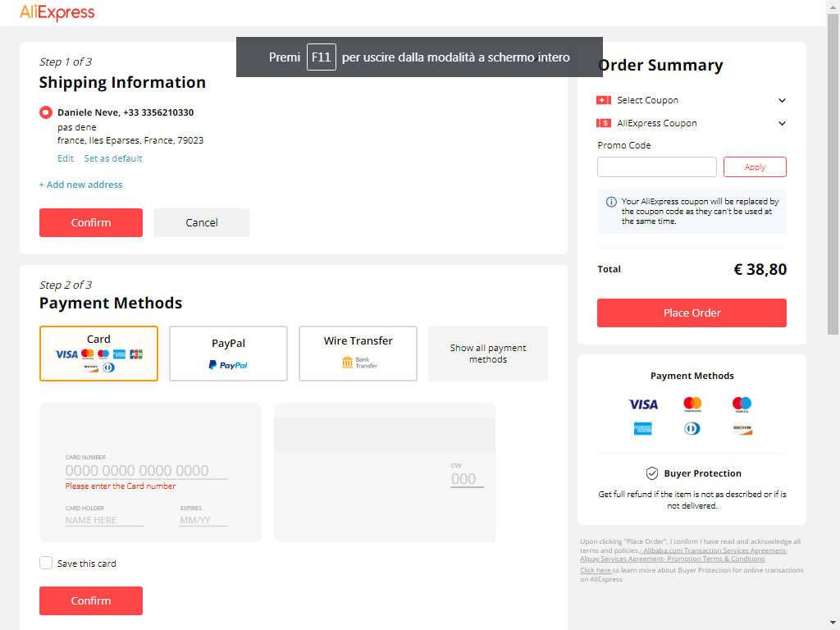Click the Buyer Protection shield icon
The height and width of the screenshot is (630, 840).
[652, 473]
